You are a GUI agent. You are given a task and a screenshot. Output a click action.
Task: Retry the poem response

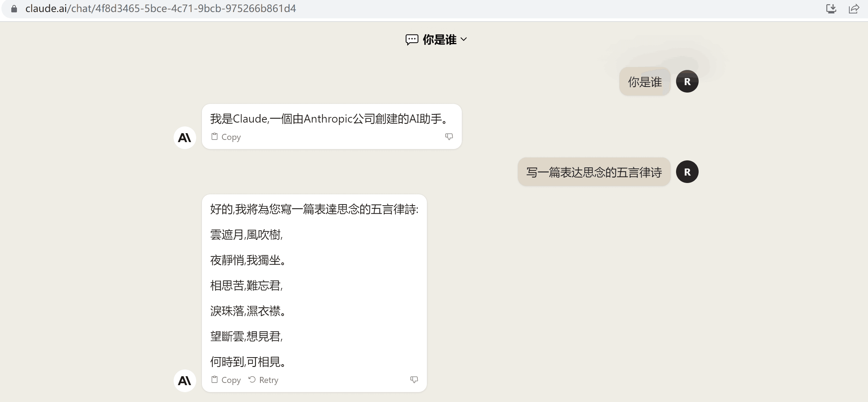[x=263, y=380]
